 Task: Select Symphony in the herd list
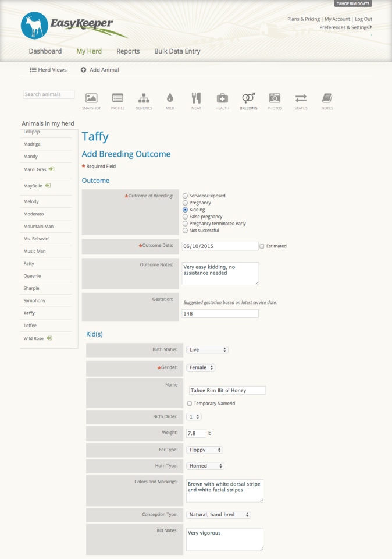34,301
